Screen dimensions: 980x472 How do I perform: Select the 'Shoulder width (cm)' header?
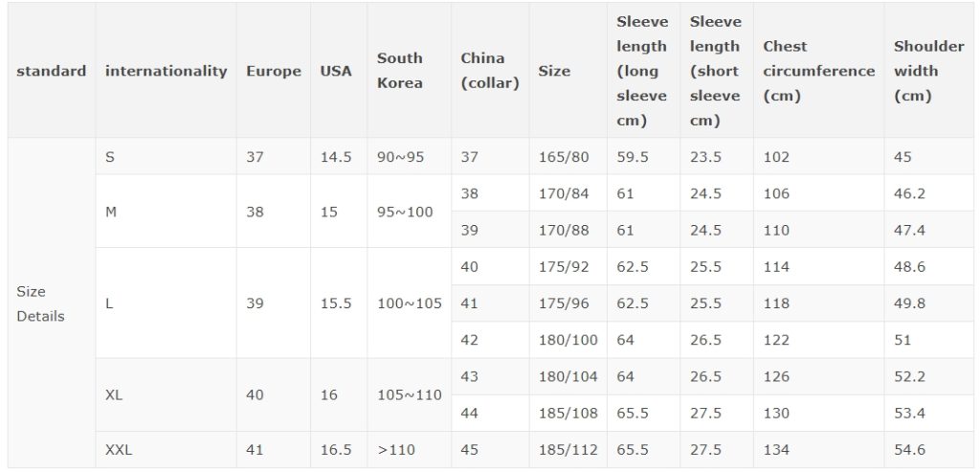pos(930,71)
